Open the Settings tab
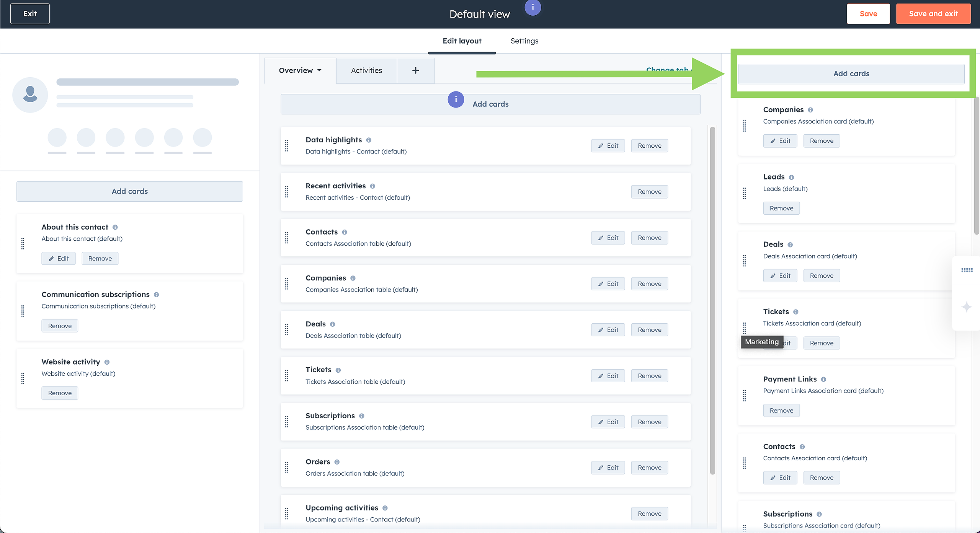Screen dimensions: 980x533 [x=524, y=41]
